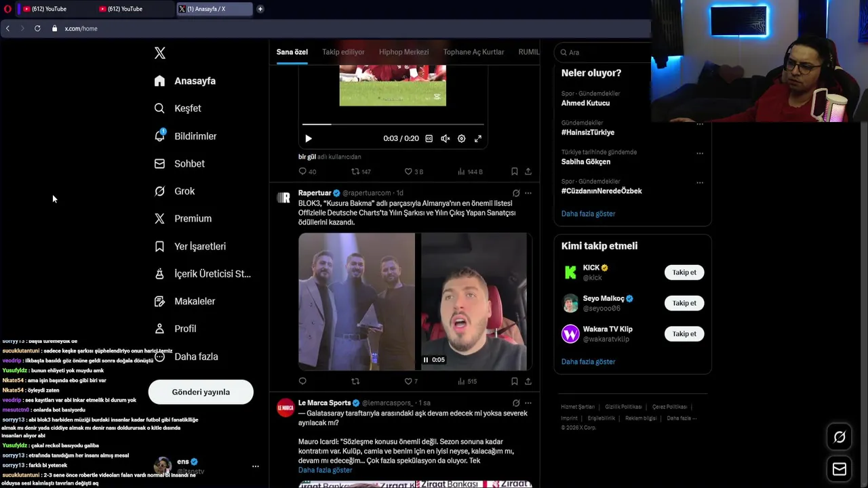Screen dimensions: 868x488
Task: Switch to Takip ediliyor tab
Action: click(343, 52)
